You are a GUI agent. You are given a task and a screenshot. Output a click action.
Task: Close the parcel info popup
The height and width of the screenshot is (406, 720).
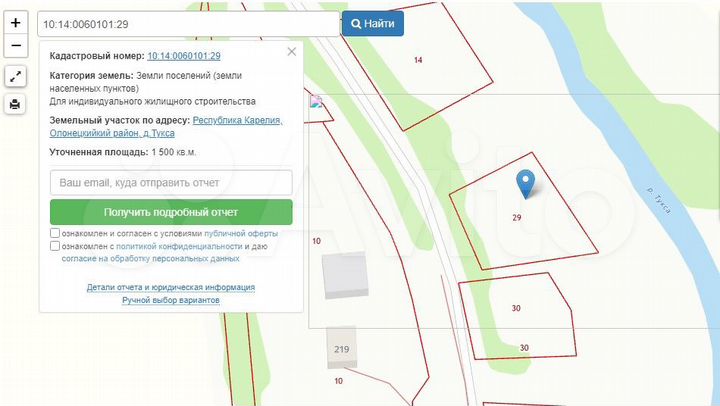pos(292,51)
